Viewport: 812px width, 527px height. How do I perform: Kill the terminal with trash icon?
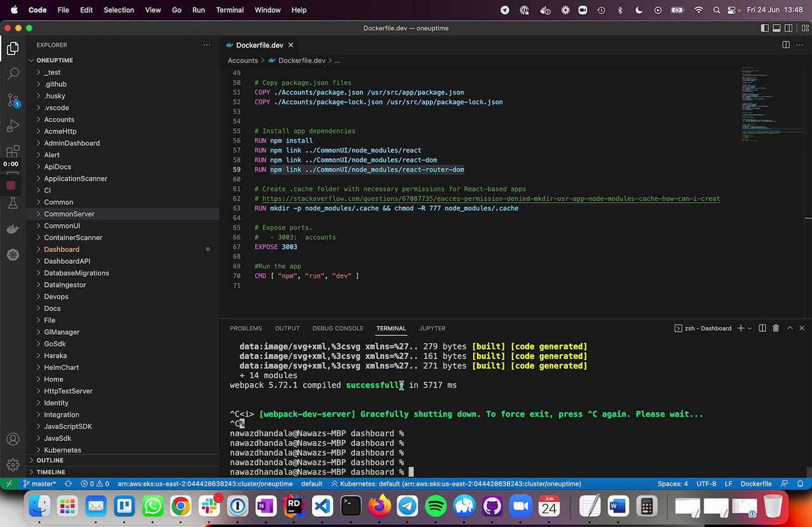pos(775,329)
